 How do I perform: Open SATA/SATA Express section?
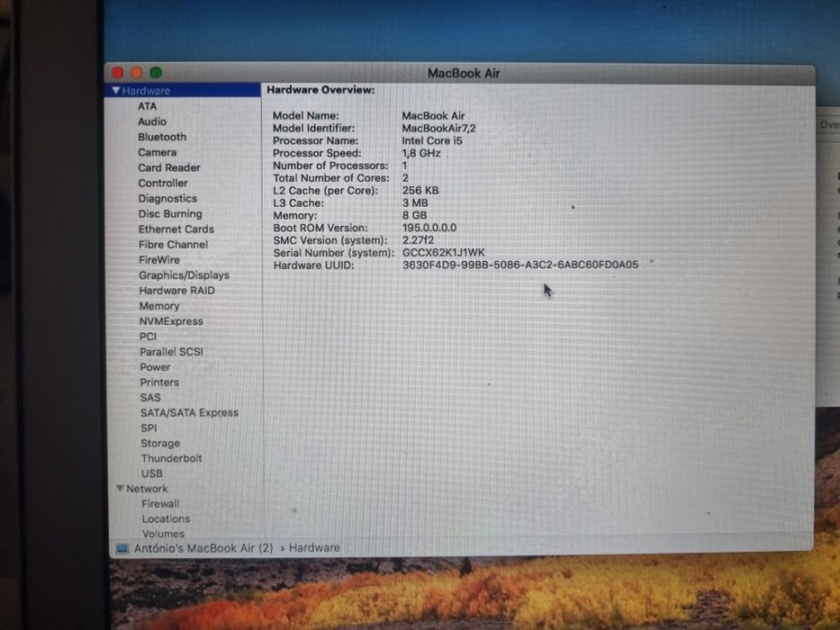coord(190,413)
